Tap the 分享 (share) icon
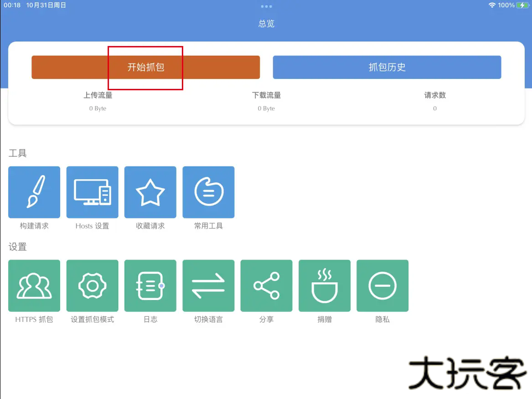 pyautogui.click(x=266, y=285)
